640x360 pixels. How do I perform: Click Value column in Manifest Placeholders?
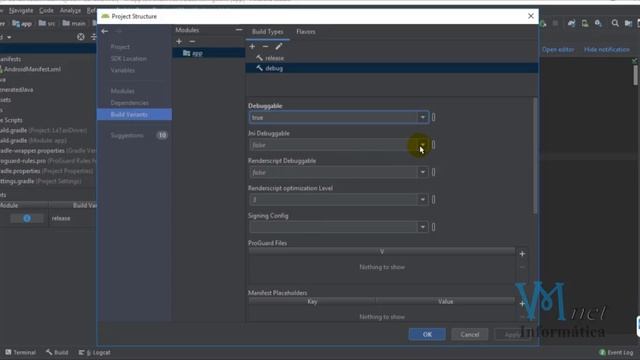pyautogui.click(x=445, y=301)
